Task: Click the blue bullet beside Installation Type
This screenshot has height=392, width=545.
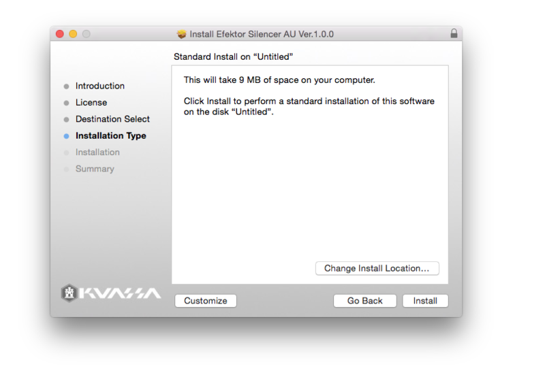Action: [x=66, y=136]
